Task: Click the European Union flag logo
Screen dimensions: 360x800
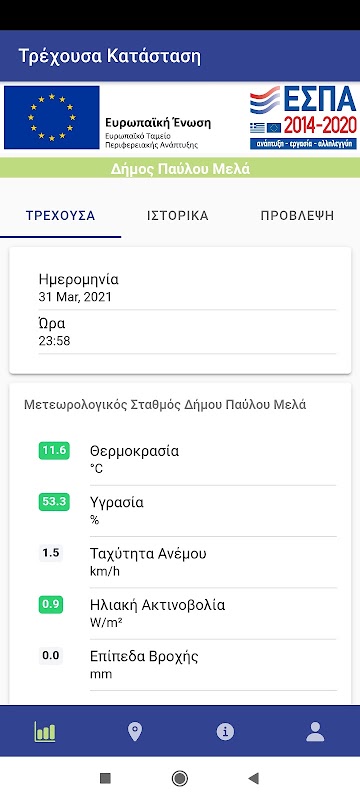Action: [x=52, y=117]
